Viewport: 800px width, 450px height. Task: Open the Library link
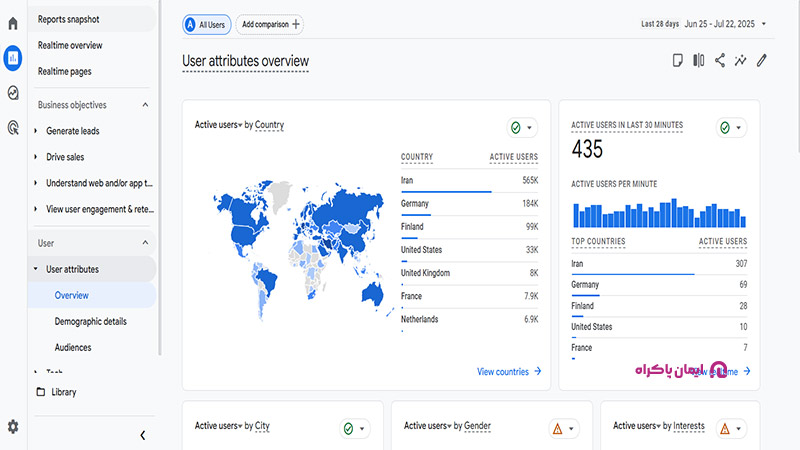[64, 392]
